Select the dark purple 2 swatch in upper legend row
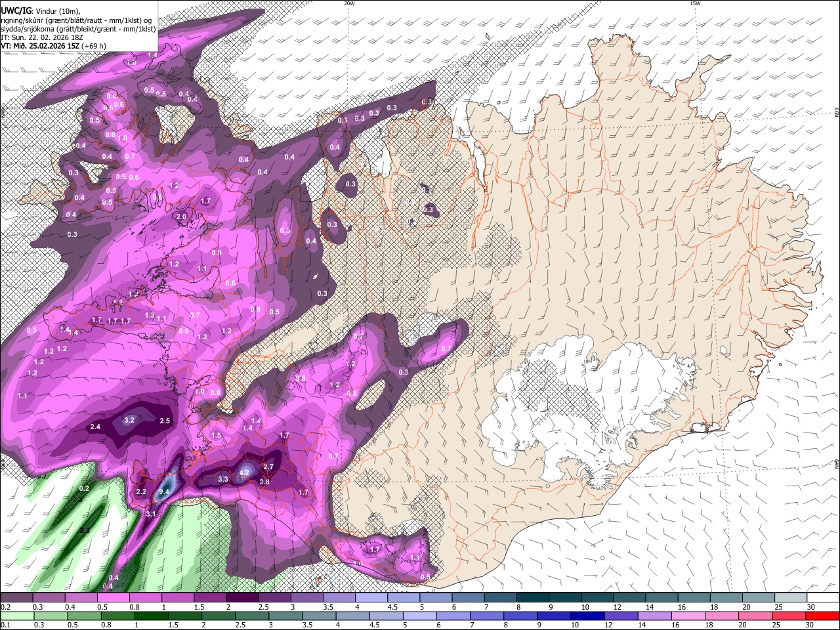 pyautogui.click(x=241, y=597)
